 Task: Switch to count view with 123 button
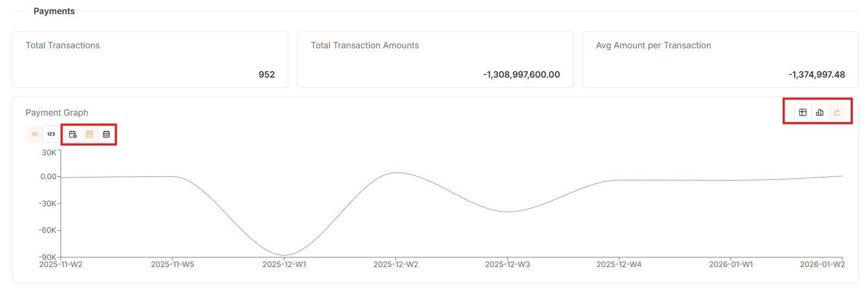(x=51, y=134)
